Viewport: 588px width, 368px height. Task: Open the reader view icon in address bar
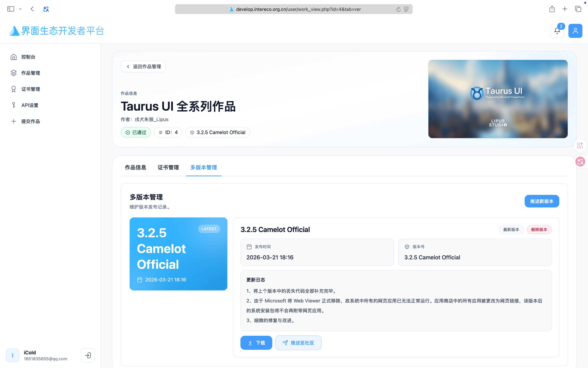[406, 9]
